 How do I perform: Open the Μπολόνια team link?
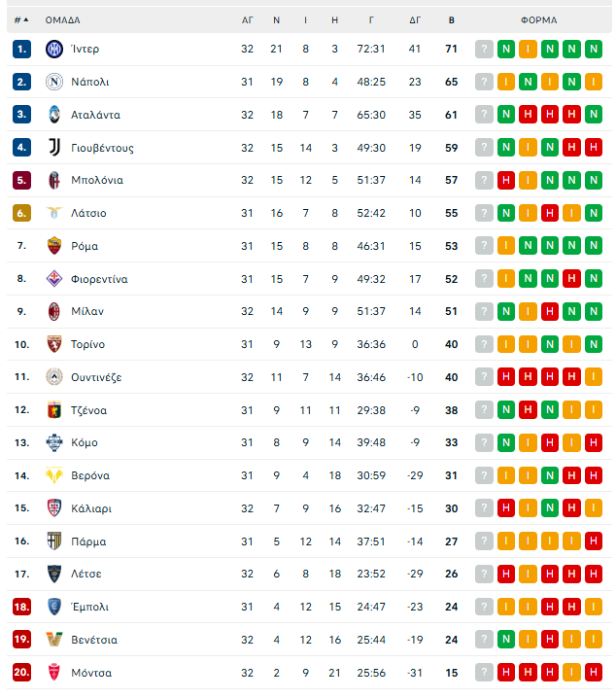coord(96,180)
